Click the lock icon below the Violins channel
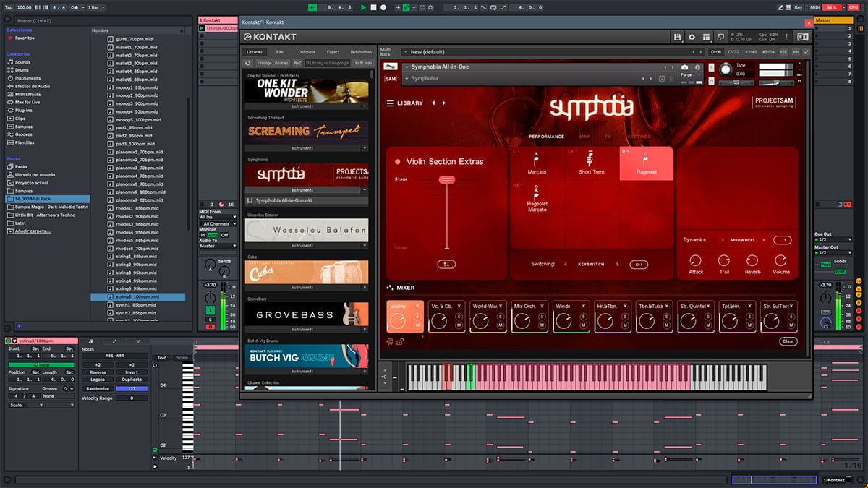The width and height of the screenshot is (868, 488). pyautogui.click(x=400, y=341)
